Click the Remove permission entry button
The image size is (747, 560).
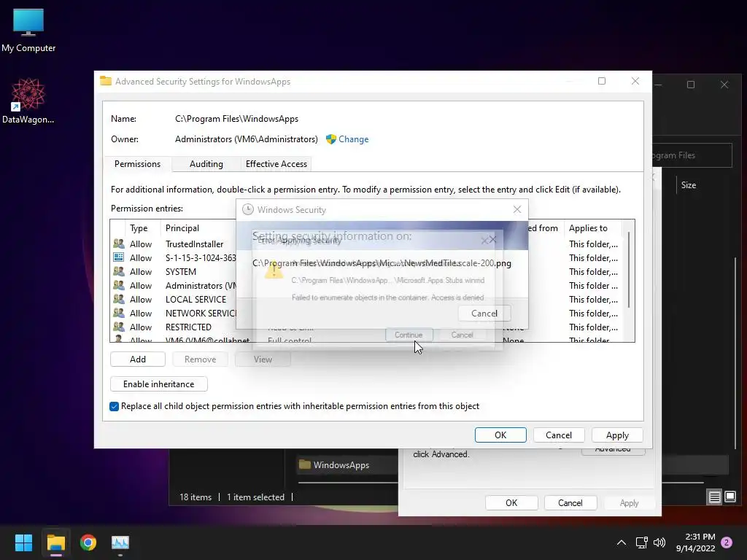(200, 359)
